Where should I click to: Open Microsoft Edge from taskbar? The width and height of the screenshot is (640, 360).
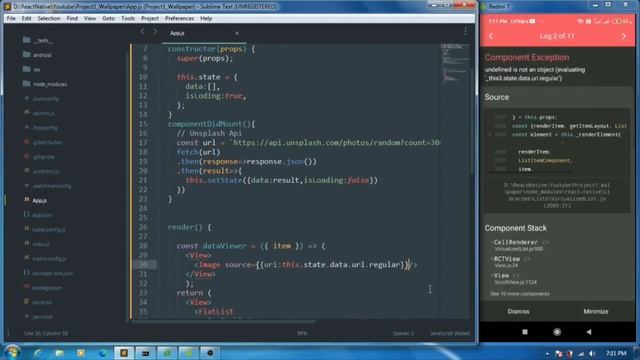102,353
